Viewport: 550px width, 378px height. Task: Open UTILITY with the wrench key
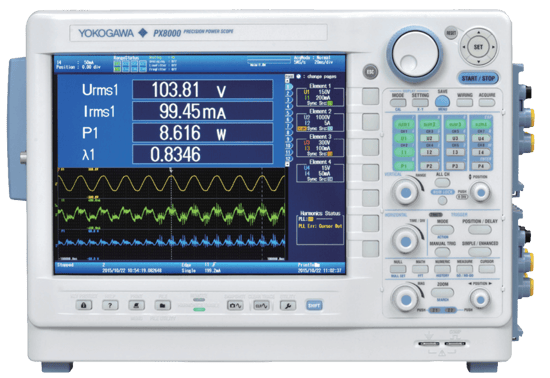coord(288,306)
